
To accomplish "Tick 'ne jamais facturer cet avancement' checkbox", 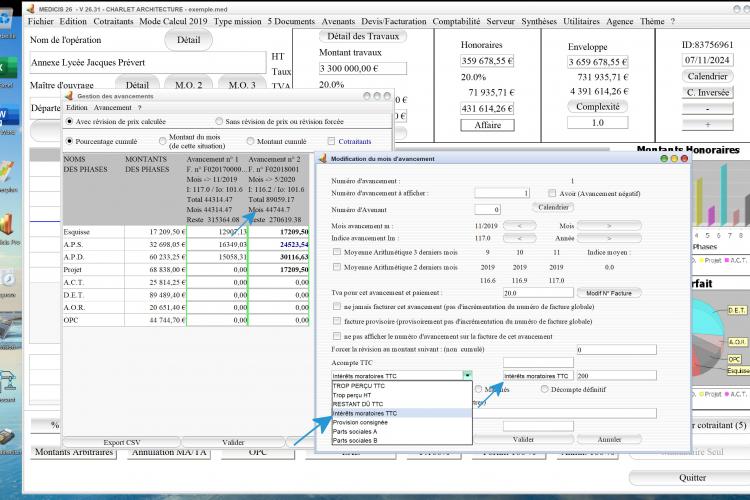I will coord(337,306).
